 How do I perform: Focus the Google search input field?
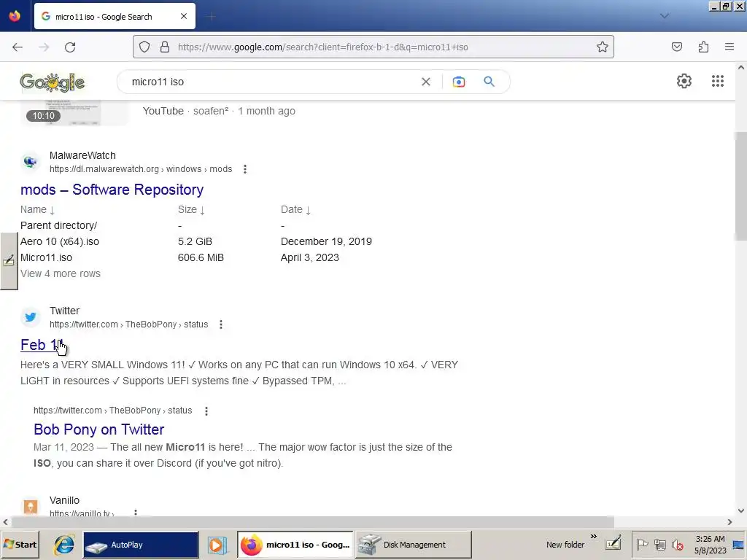point(271,82)
